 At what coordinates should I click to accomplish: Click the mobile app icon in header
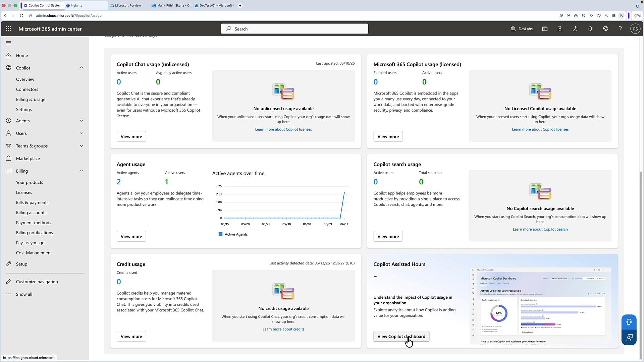560,29
